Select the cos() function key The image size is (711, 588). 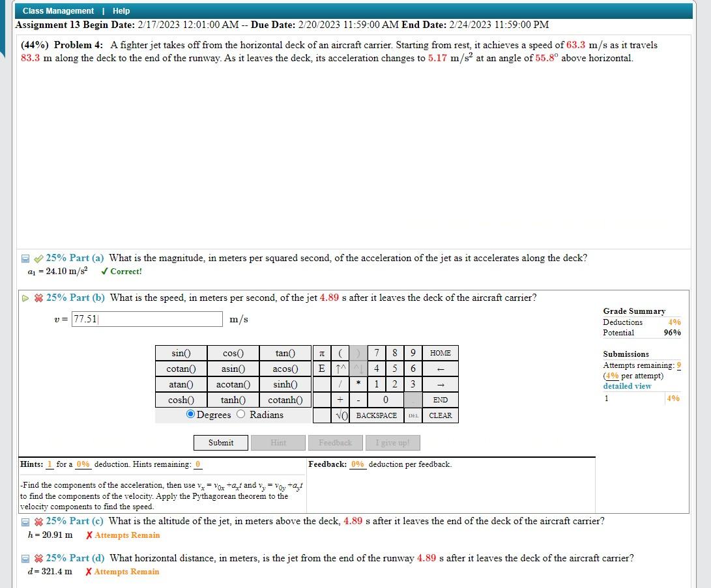tap(233, 352)
